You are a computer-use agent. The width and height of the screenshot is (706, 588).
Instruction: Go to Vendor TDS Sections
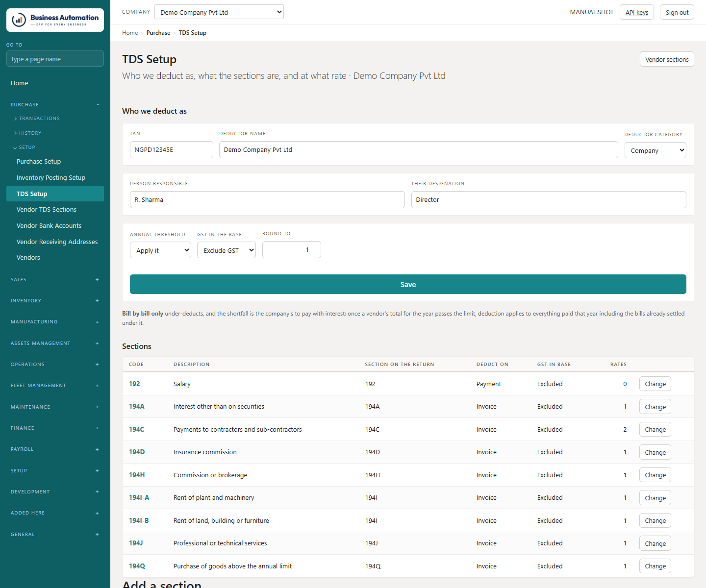55,210
